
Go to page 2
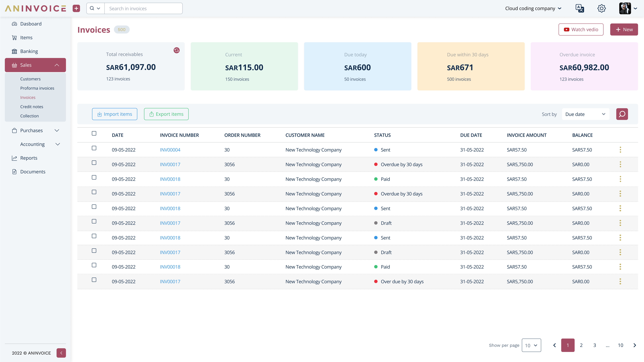coord(581,345)
